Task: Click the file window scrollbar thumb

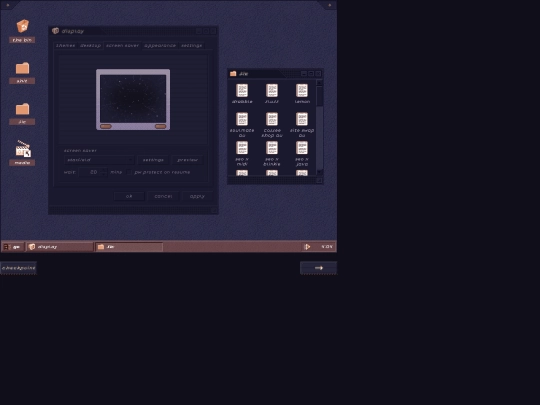Action: (319, 96)
